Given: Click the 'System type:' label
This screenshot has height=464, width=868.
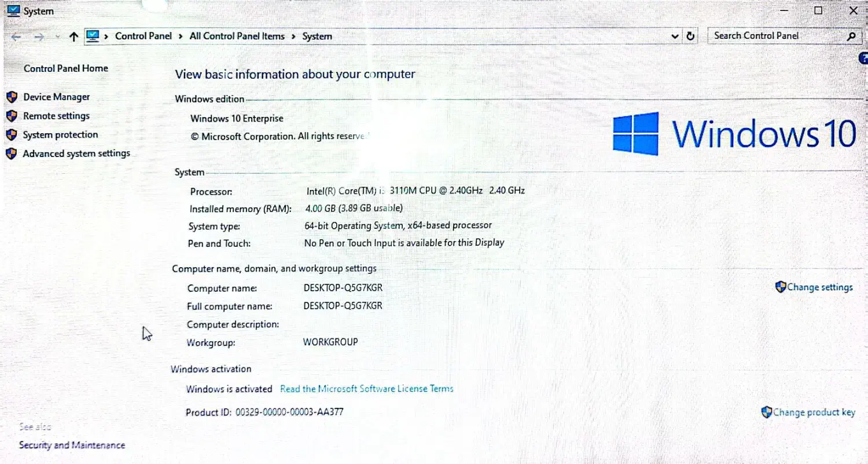Looking at the screenshot, I should point(214,226).
